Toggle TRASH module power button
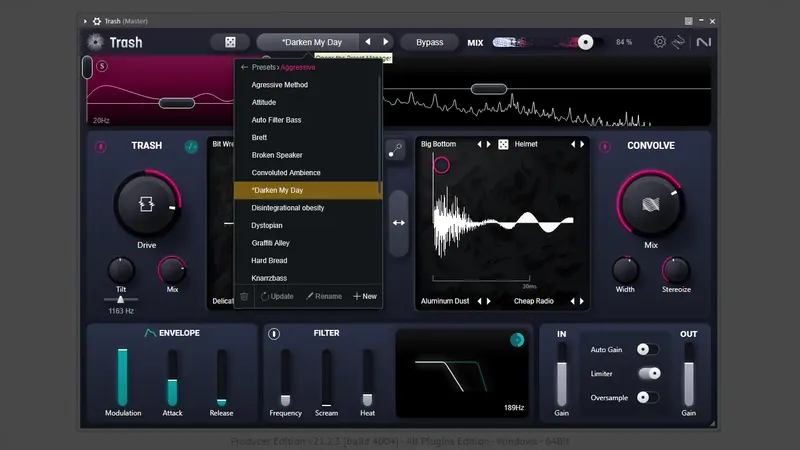Viewport: 800px width, 450px height. click(x=101, y=147)
